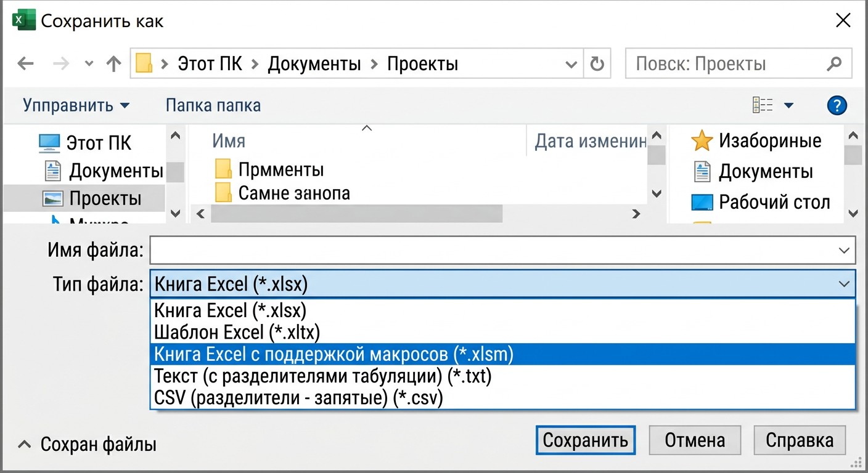Screen dimensions: 868x473
Task: Change the view layout icon
Action: 763,105
